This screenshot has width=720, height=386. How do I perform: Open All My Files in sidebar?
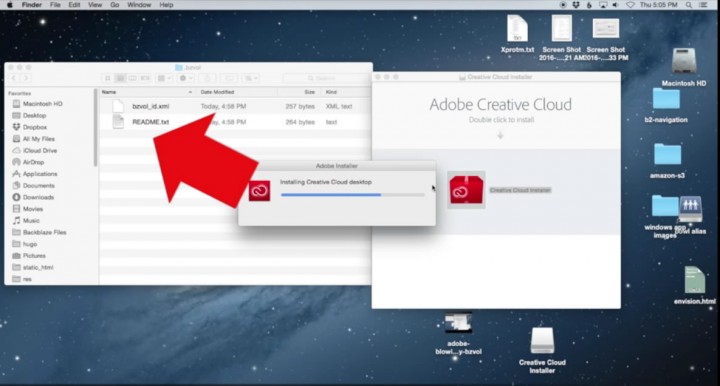pos(39,139)
